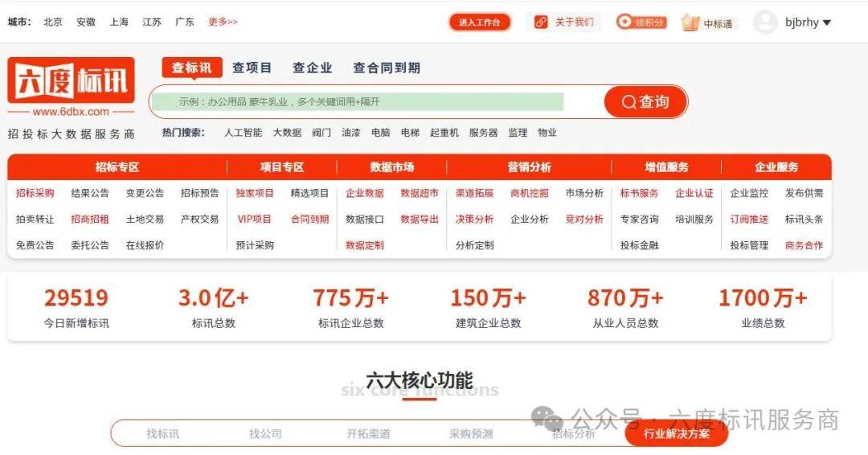Image resolution: width=868 pixels, height=455 pixels.
Task: Open 拍卖转让 link
Action: point(35,219)
